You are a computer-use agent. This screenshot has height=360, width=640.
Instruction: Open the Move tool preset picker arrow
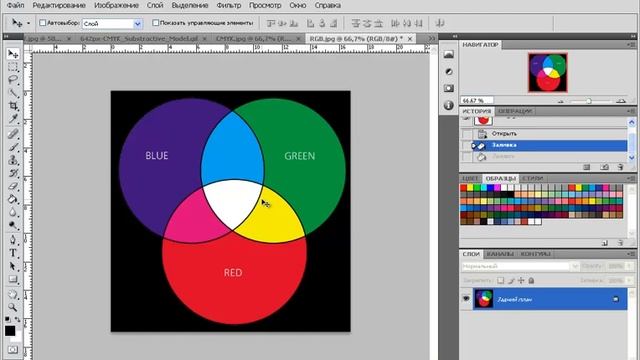(28, 23)
